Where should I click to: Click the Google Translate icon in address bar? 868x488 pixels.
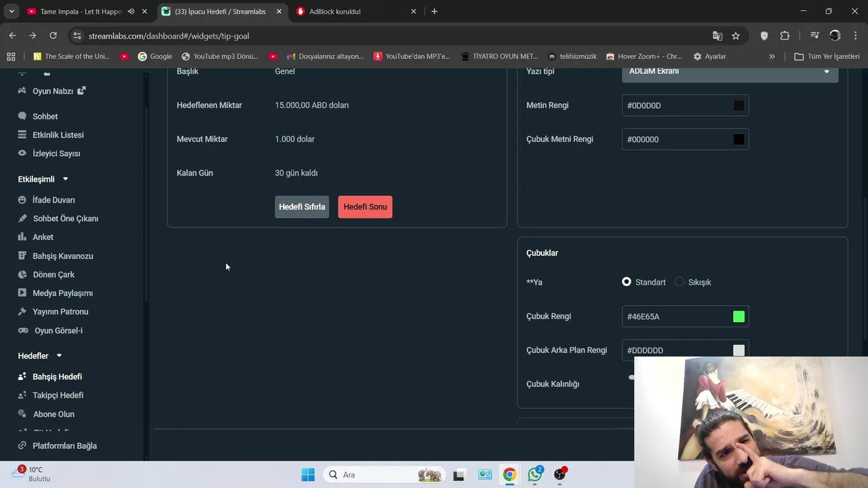click(717, 36)
